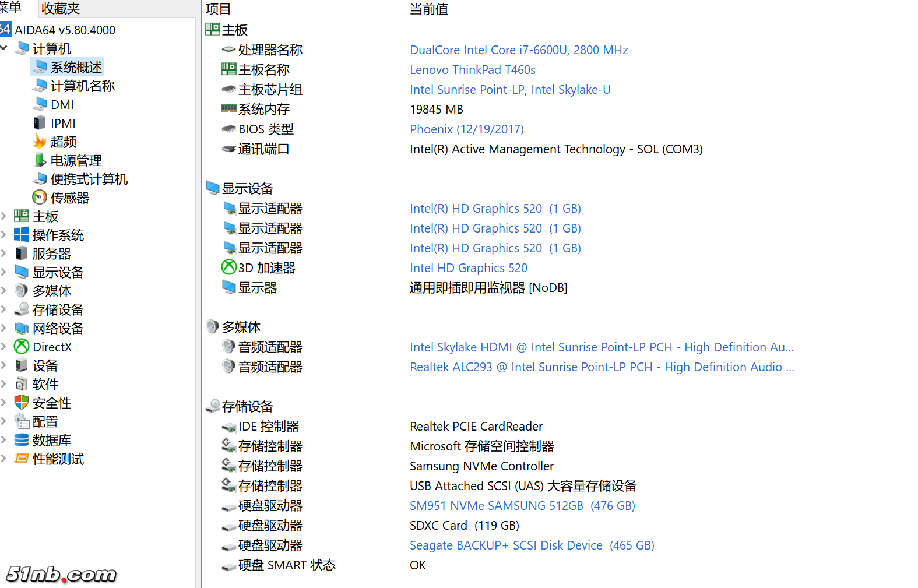Image resolution: width=918 pixels, height=588 pixels.
Task: Expand the 主板 tree node
Action: point(4,216)
